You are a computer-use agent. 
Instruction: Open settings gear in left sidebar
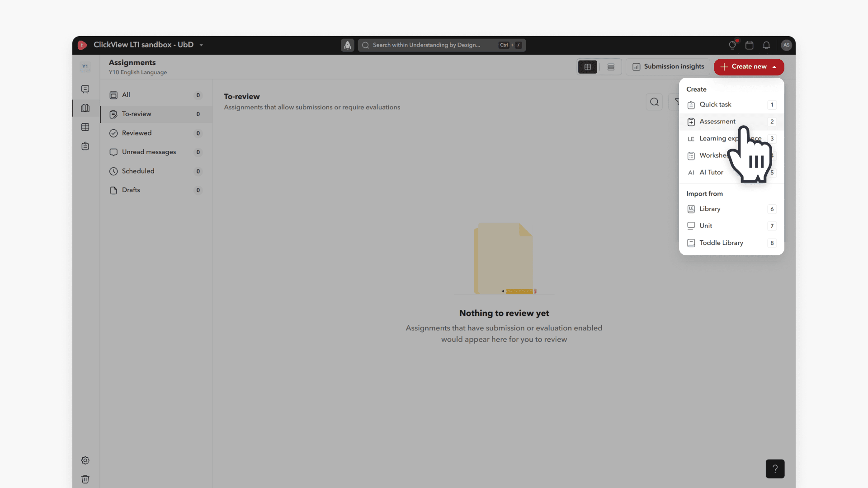[85, 460]
